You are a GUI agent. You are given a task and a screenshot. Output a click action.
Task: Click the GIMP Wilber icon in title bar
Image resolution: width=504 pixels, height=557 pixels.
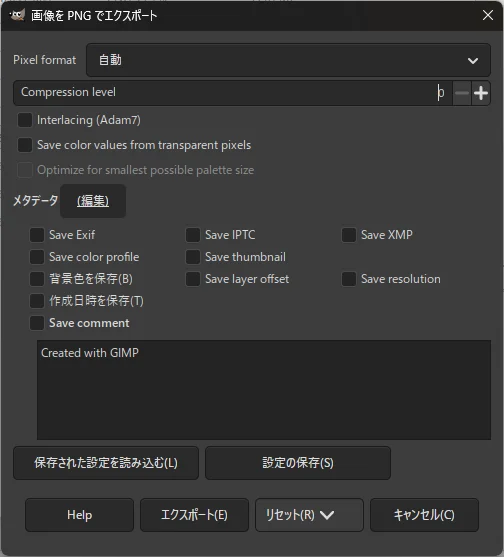(x=17, y=15)
